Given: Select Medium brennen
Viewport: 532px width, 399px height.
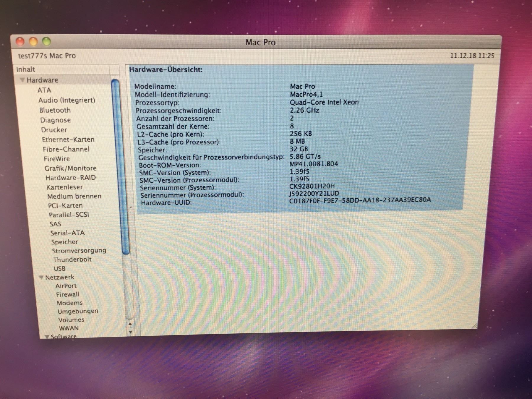Looking at the screenshot, I should (x=74, y=197).
